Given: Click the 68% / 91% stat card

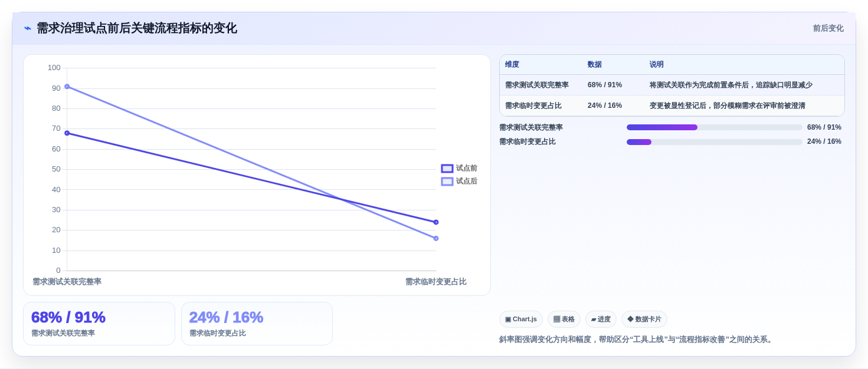Looking at the screenshot, I should pos(99,324).
